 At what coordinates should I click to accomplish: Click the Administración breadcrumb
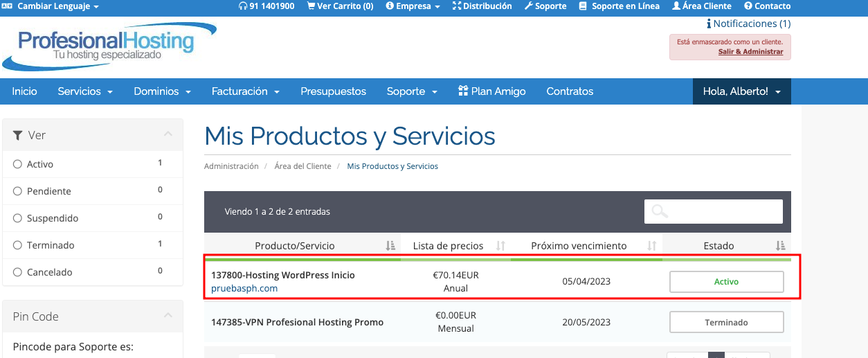pos(231,166)
